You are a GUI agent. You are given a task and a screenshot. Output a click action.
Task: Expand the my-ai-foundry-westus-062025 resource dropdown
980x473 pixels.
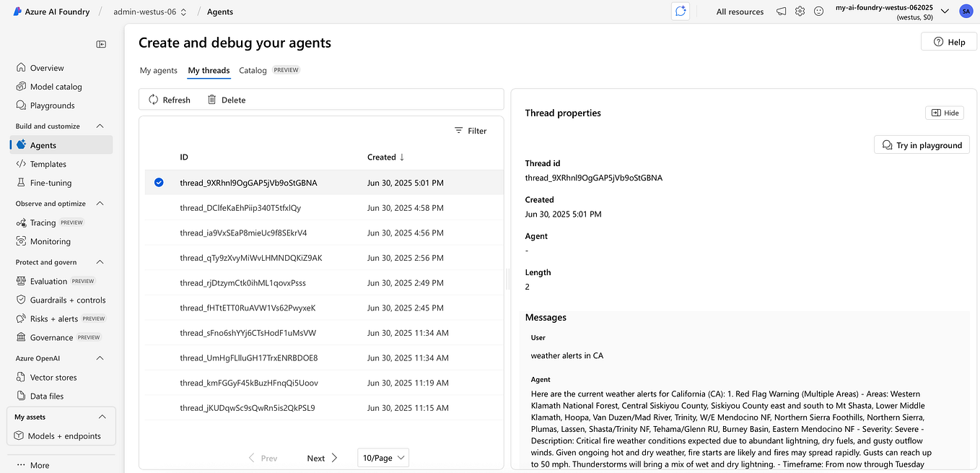tap(944, 11)
